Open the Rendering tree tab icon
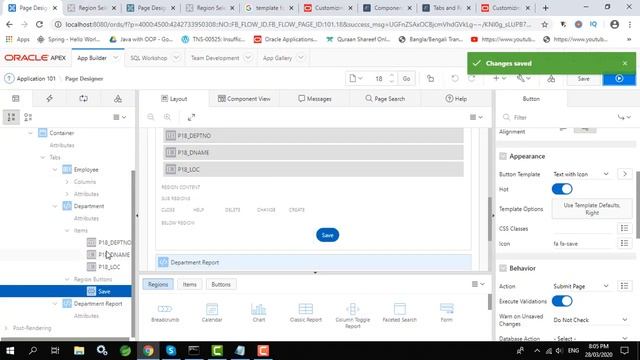640x360 pixels. (16, 98)
